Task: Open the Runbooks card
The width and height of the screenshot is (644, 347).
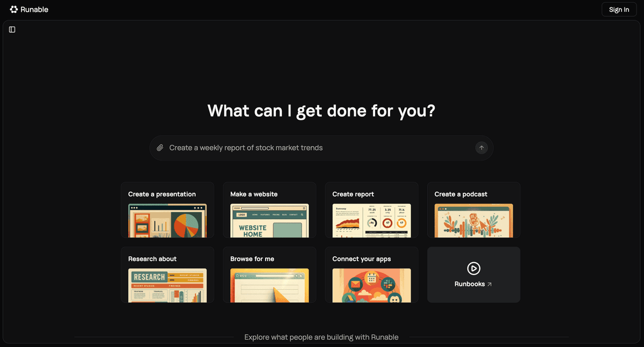Action: [473, 274]
